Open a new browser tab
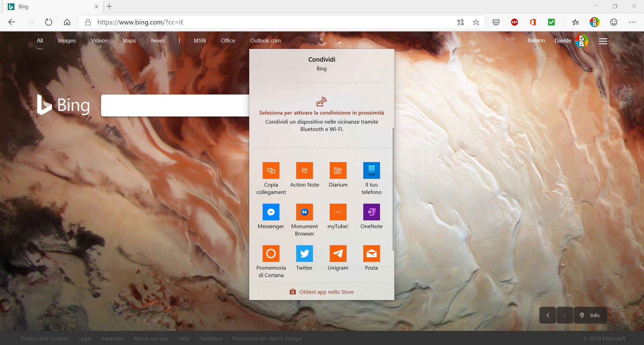This screenshot has width=644, height=345. pos(109,6)
